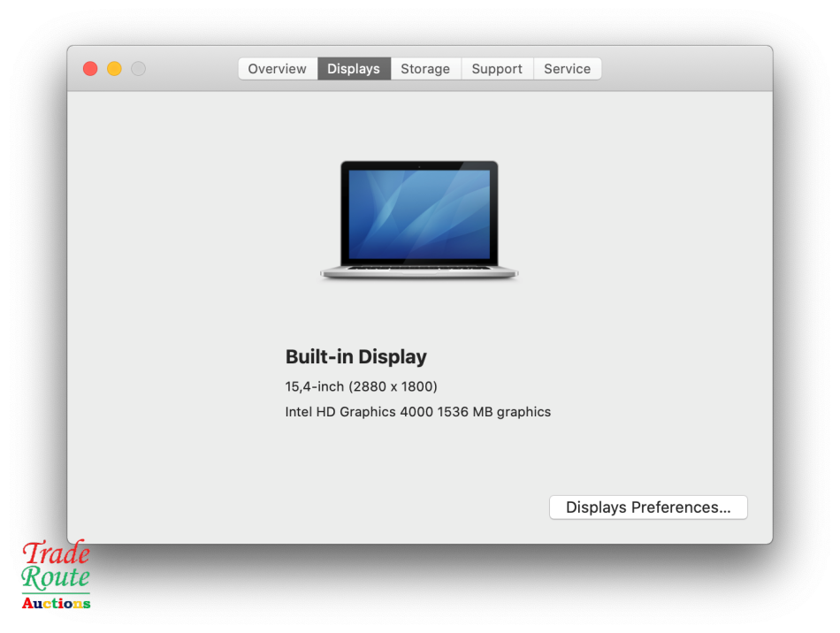Click the red close traffic light
The image size is (840, 633).
coord(89,68)
